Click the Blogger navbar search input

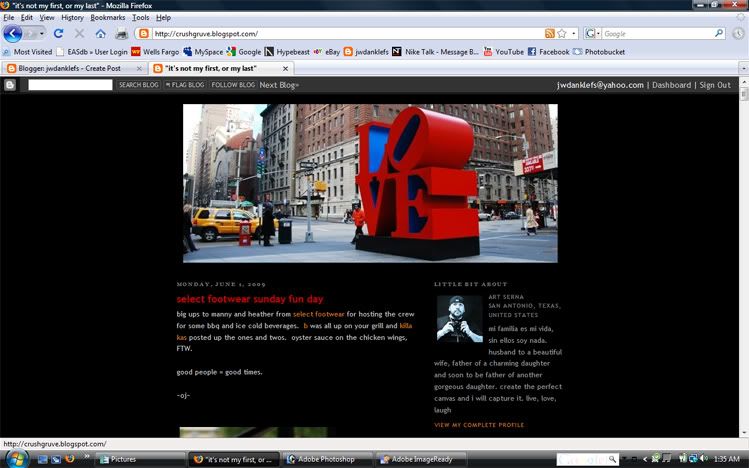[70, 85]
